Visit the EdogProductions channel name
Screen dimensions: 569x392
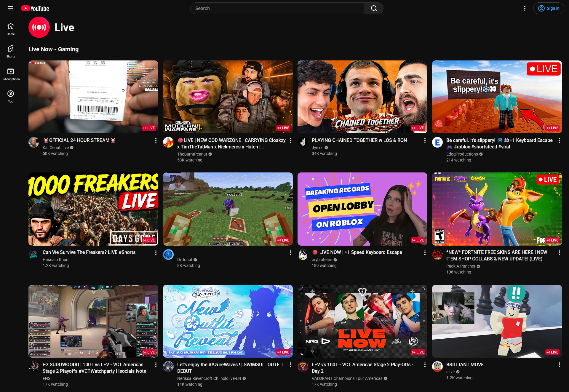coord(462,154)
